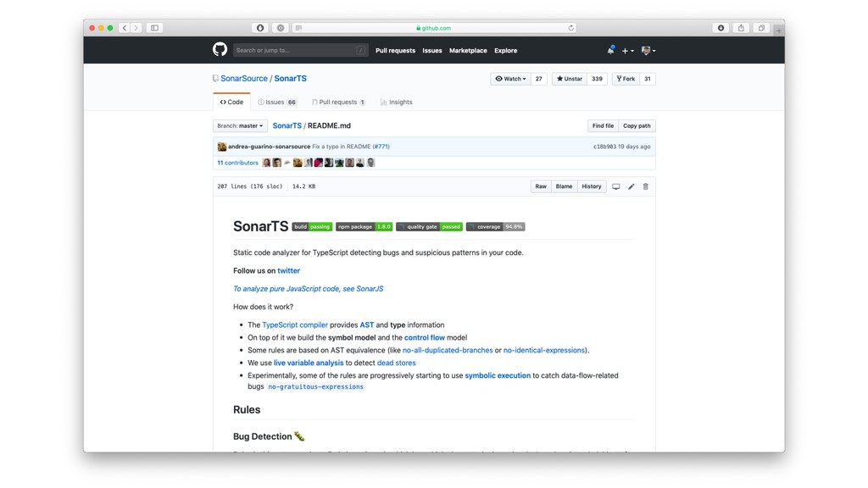Delete file with the trash icon
The height and width of the screenshot is (488, 868).
point(645,186)
